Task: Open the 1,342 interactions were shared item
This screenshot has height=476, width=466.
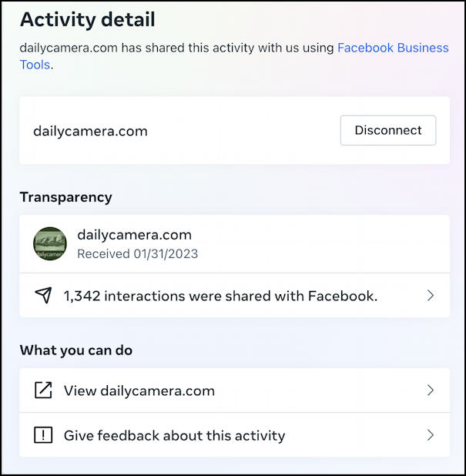Action: click(234, 295)
